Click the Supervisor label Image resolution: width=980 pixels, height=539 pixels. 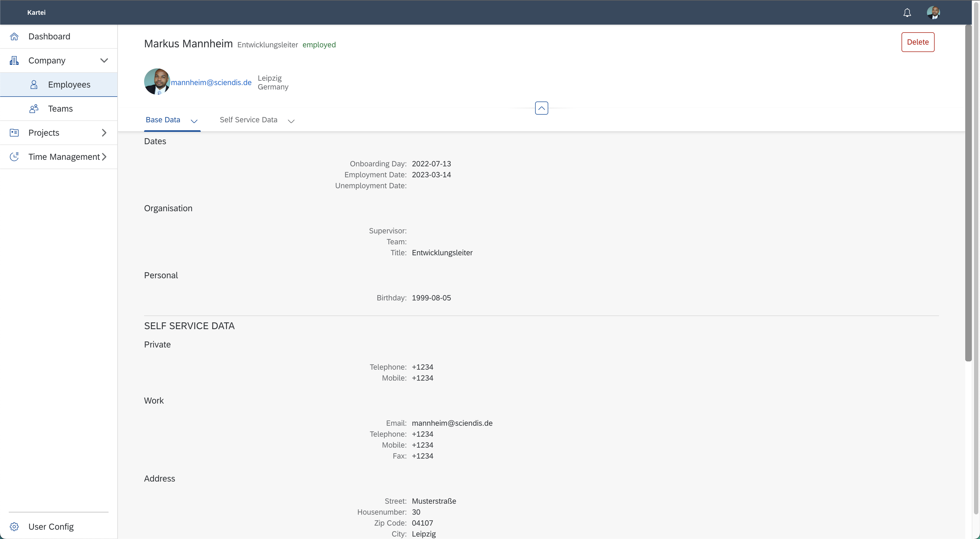388,231
